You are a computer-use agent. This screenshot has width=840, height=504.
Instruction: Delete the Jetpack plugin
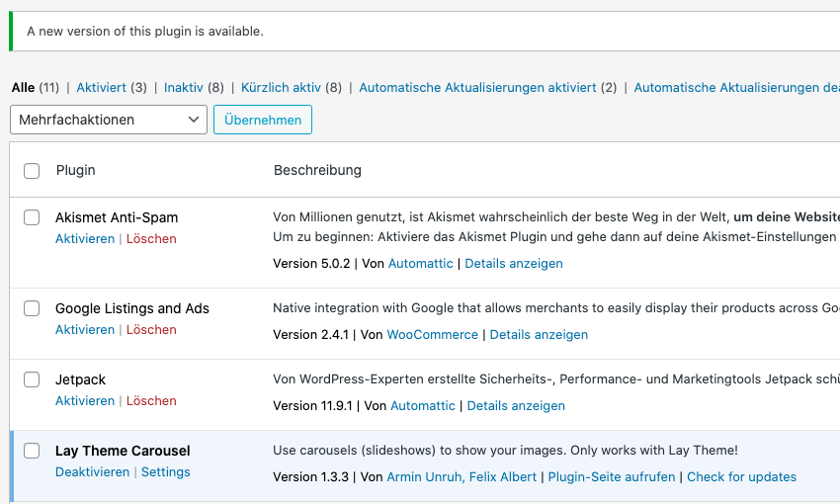click(151, 401)
